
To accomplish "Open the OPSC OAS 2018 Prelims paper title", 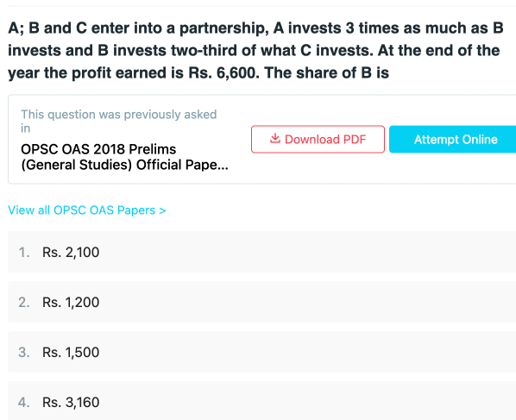I will [124, 157].
